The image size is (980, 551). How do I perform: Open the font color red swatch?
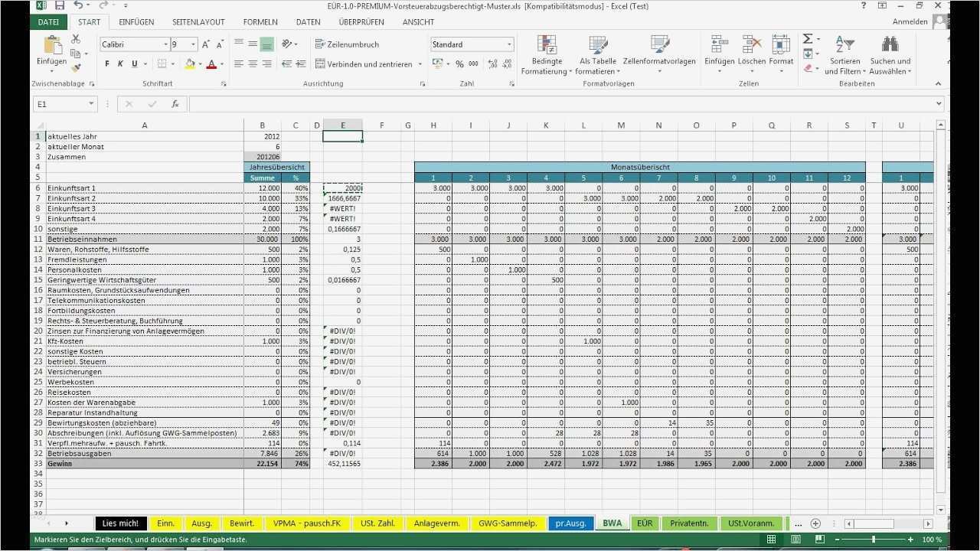point(211,64)
